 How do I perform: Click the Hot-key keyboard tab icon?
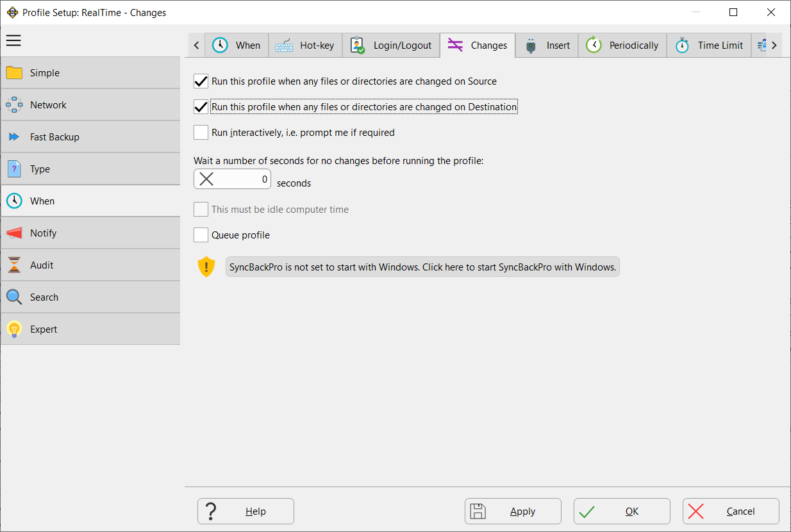coord(285,46)
